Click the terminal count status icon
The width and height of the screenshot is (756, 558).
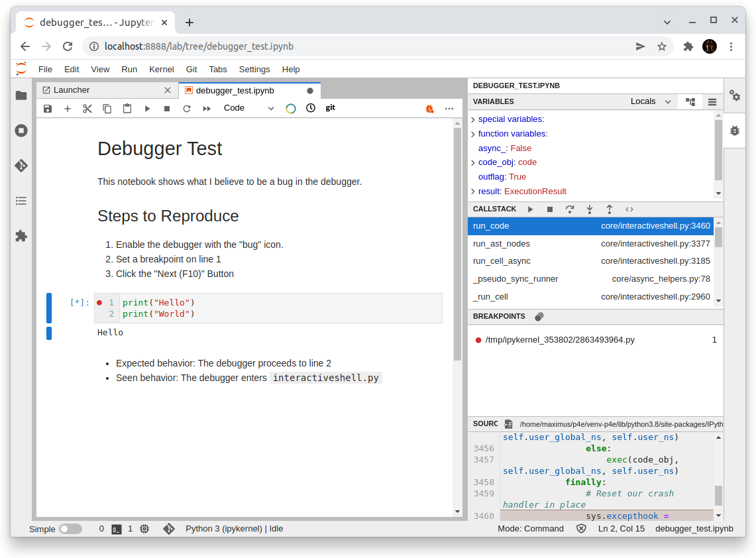click(x=116, y=529)
